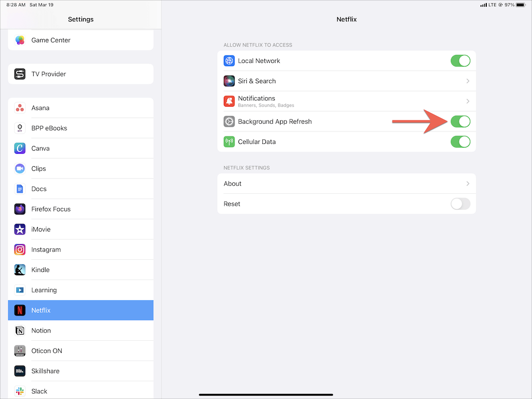Tap the 'iMovie' label in sidebar

coord(41,229)
